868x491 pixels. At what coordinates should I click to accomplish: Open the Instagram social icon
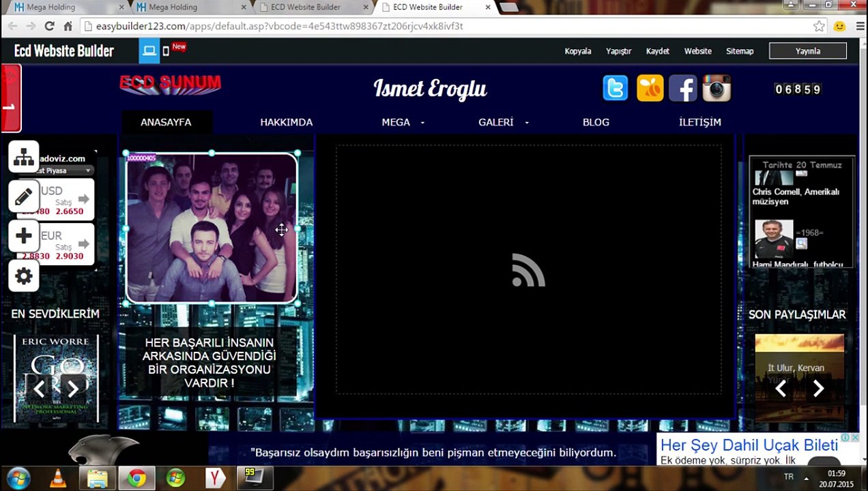717,89
